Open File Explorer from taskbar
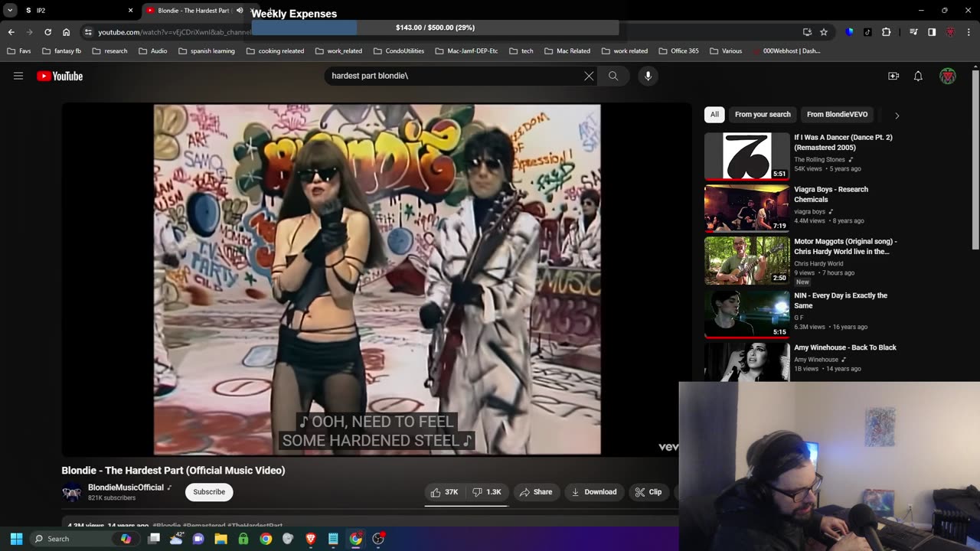 221,539
